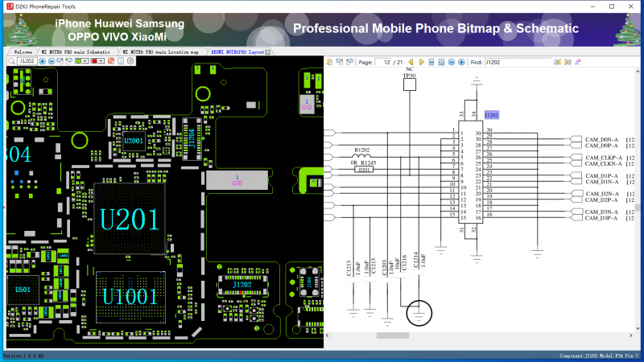This screenshot has height=362, width=644.
Task: Find next J1202 match in schematic
Action: 568,61
